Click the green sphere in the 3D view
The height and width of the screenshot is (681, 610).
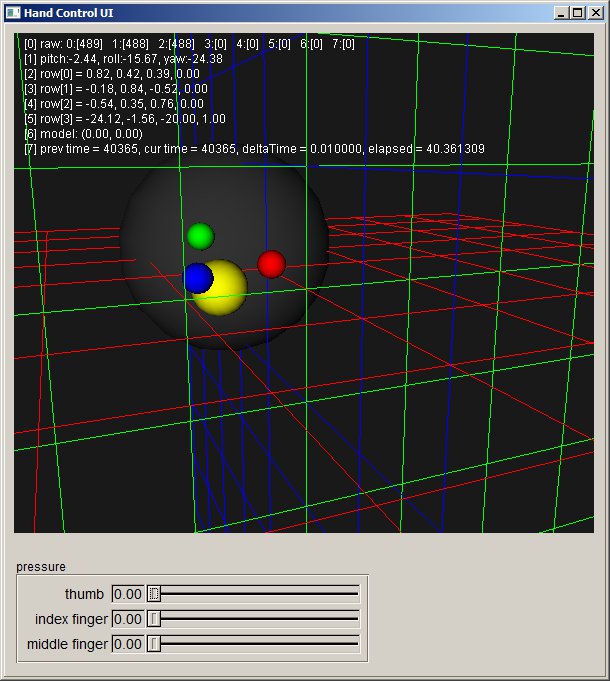pos(200,236)
